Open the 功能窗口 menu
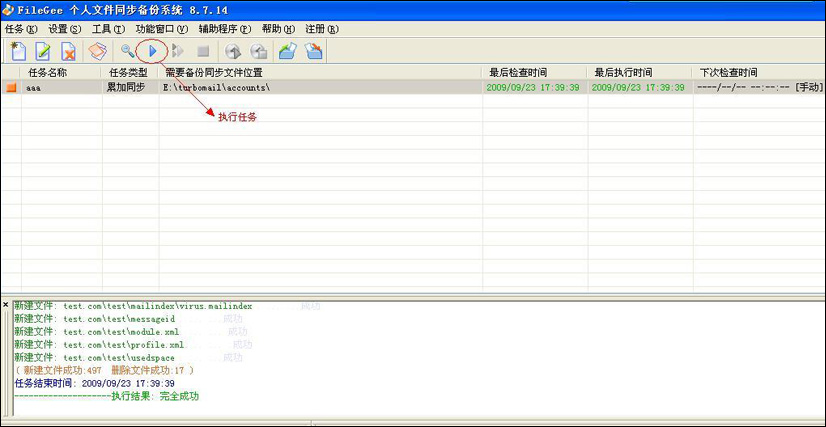This screenshot has width=826, height=427. tap(161, 29)
